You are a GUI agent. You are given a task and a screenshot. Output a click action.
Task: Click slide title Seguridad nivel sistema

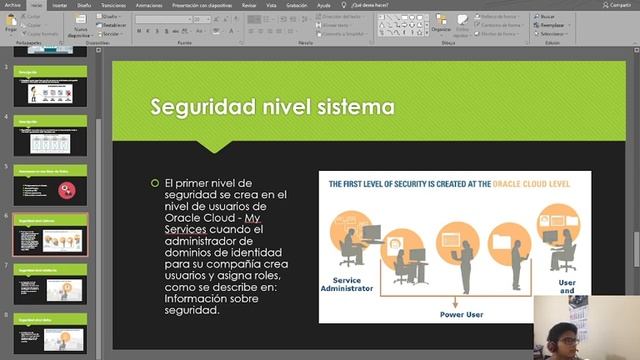click(273, 107)
